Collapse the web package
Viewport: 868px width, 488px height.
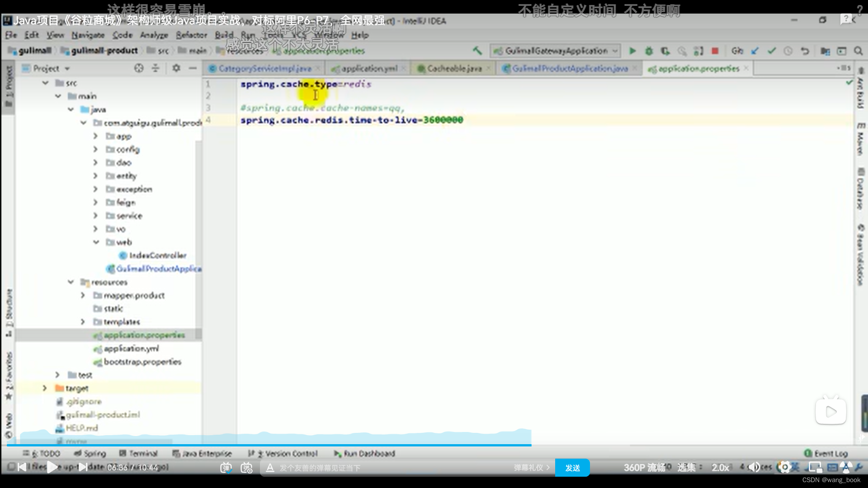coord(96,242)
